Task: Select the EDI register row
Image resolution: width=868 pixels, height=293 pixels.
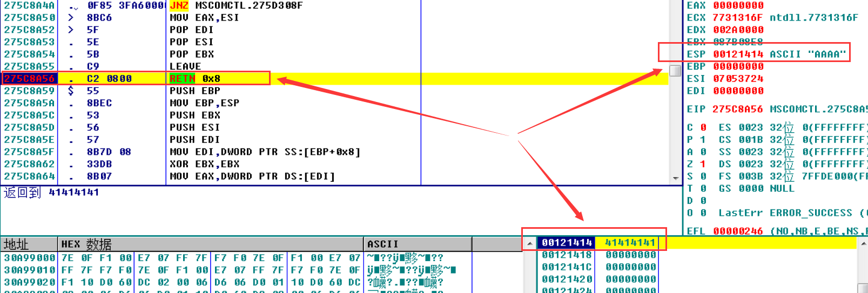Action: pyautogui.click(x=725, y=91)
